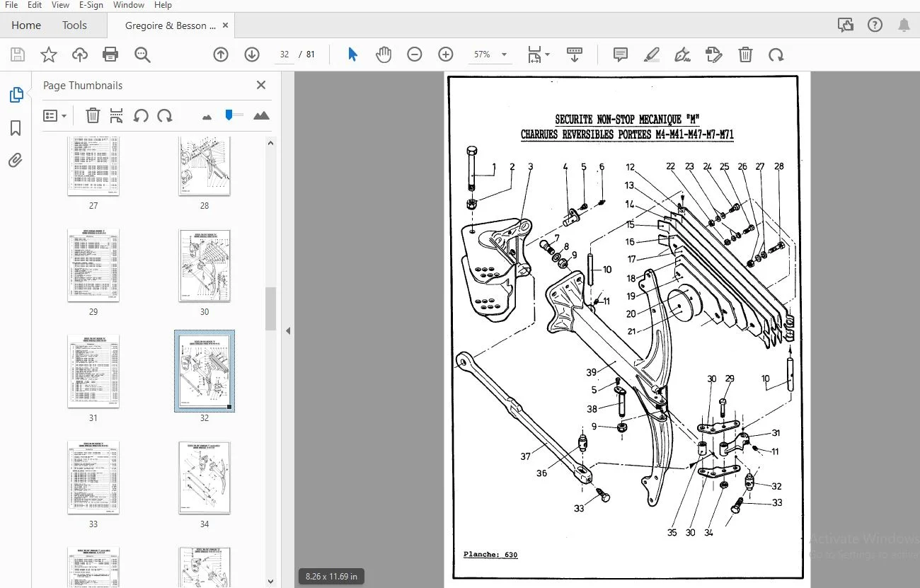The height and width of the screenshot is (588, 920).
Task: Click the page number input field
Action: click(x=284, y=54)
